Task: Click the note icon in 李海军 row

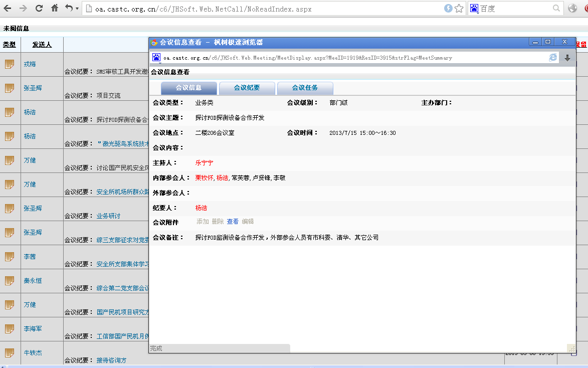Action: pos(10,328)
